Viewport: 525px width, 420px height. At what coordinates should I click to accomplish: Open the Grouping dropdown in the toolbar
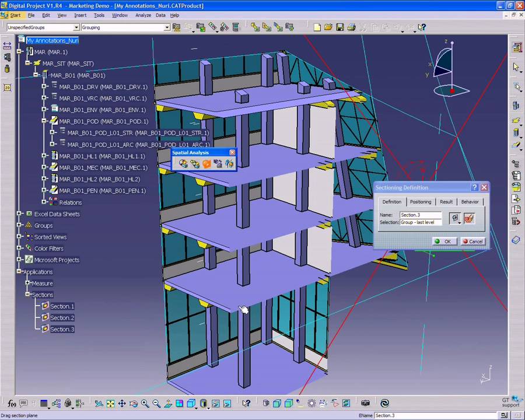point(167,27)
